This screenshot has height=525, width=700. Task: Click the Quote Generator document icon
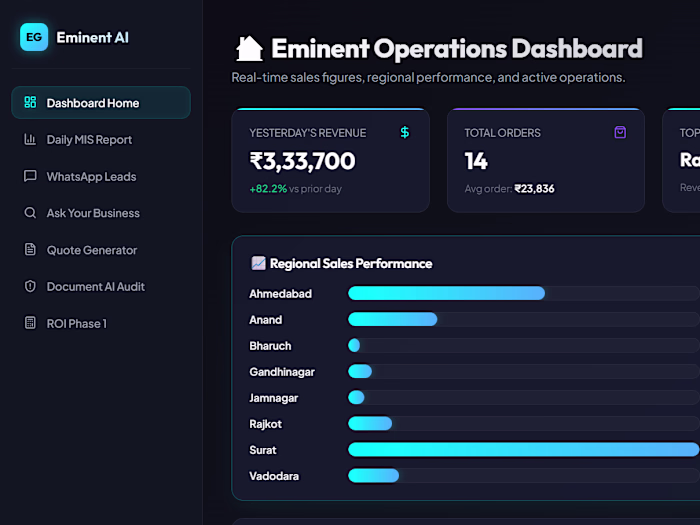point(30,249)
